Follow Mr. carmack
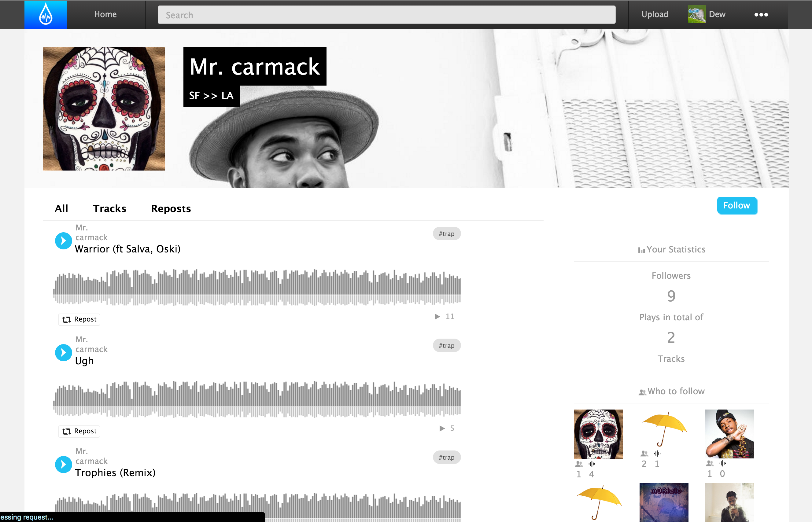This screenshot has height=522, width=812. [x=737, y=205]
